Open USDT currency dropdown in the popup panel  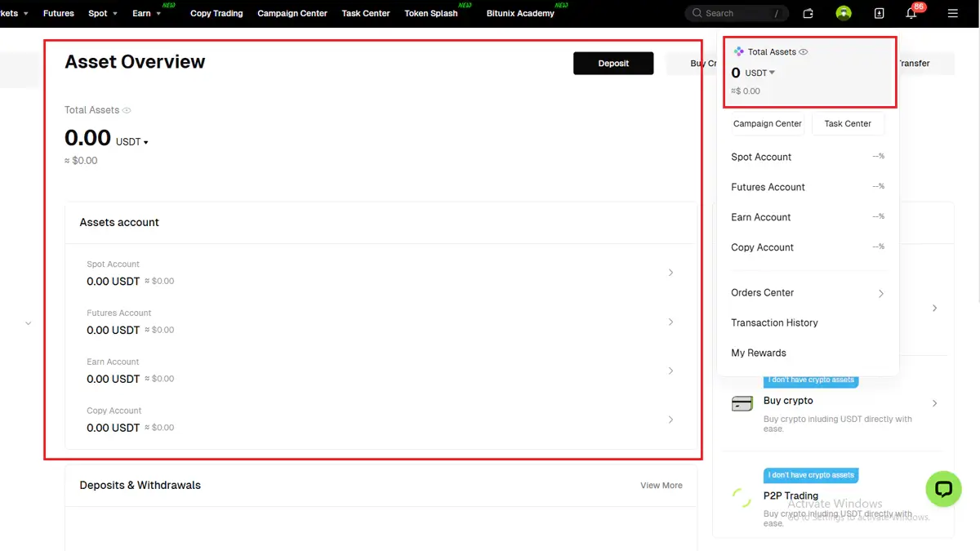tap(759, 73)
